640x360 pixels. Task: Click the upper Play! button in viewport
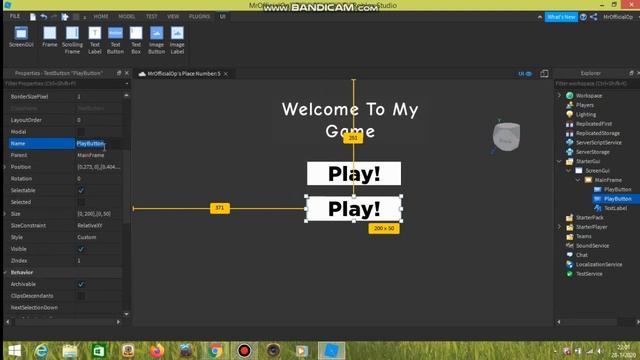(354, 173)
